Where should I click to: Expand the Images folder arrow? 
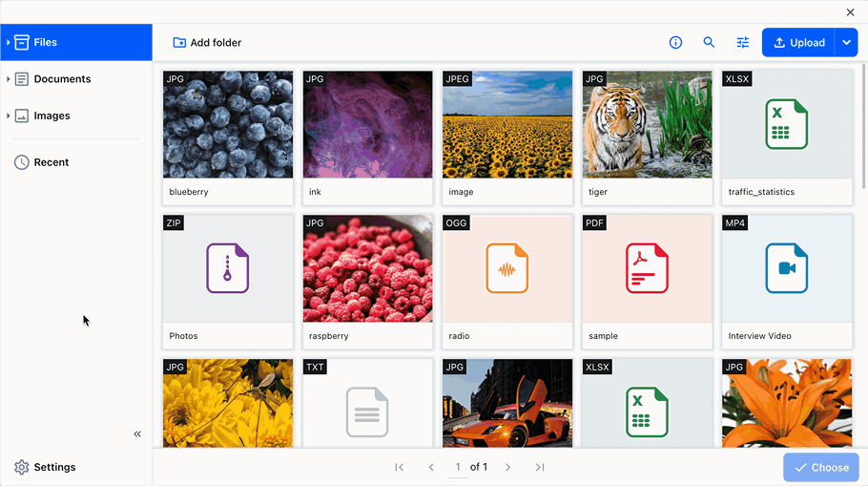[8, 116]
